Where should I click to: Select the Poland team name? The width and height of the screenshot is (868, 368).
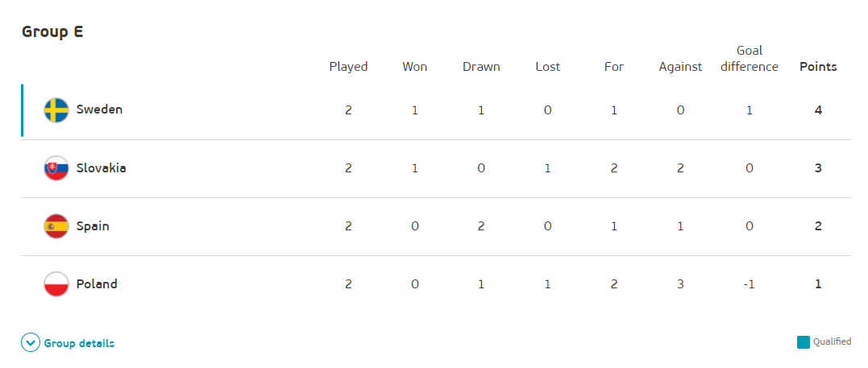pyautogui.click(x=97, y=284)
